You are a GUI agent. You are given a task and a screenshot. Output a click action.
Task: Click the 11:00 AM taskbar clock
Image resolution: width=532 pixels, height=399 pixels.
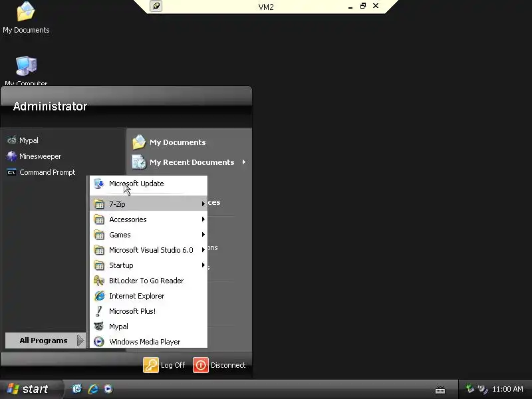pos(507,389)
